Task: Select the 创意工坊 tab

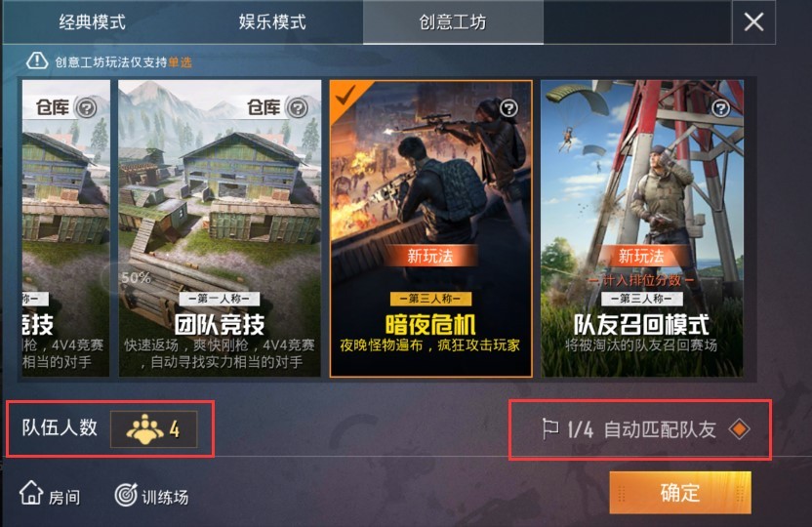Action: pos(453,22)
